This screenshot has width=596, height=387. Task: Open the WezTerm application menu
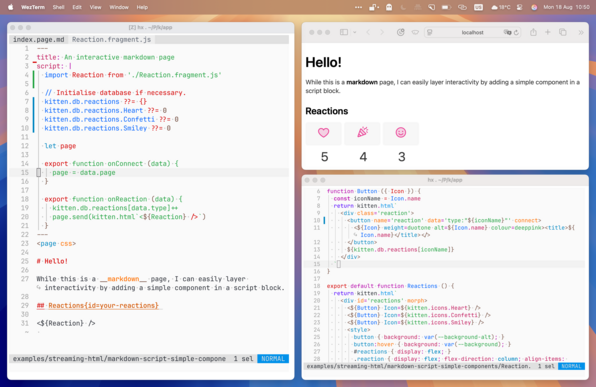(x=33, y=7)
